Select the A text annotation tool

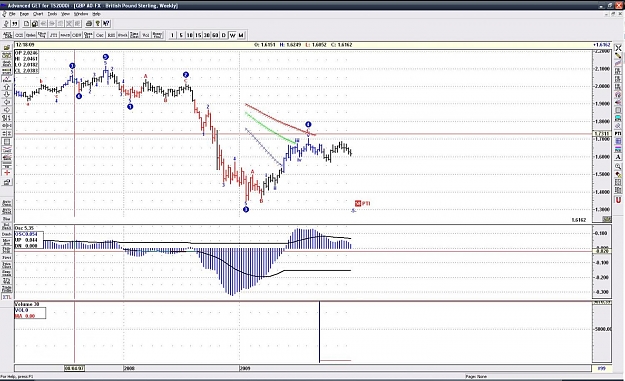pos(618,157)
